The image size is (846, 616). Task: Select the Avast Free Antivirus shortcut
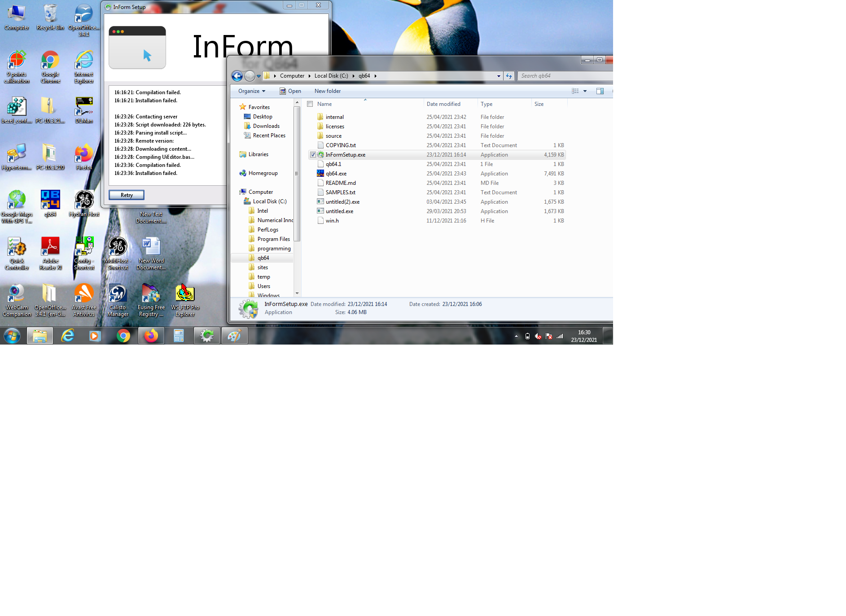[84, 300]
